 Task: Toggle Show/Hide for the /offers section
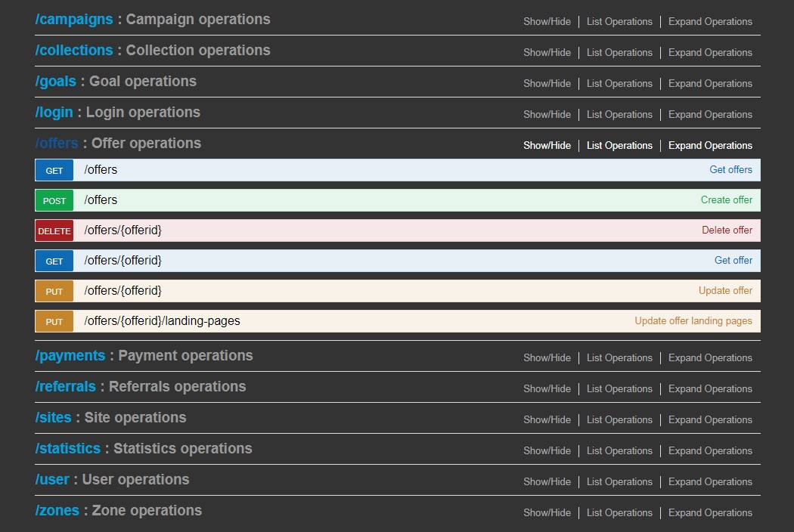[547, 145]
